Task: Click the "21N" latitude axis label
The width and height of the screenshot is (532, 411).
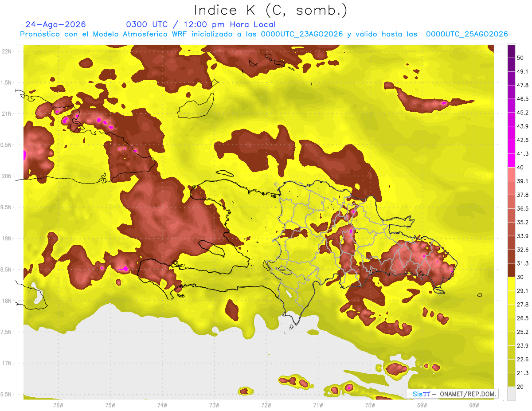Action: click(x=8, y=114)
